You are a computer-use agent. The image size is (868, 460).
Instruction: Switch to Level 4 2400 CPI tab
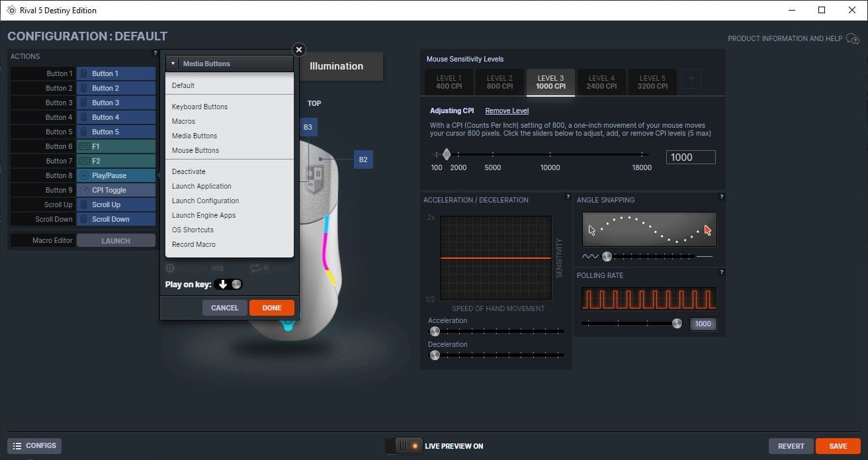point(601,82)
